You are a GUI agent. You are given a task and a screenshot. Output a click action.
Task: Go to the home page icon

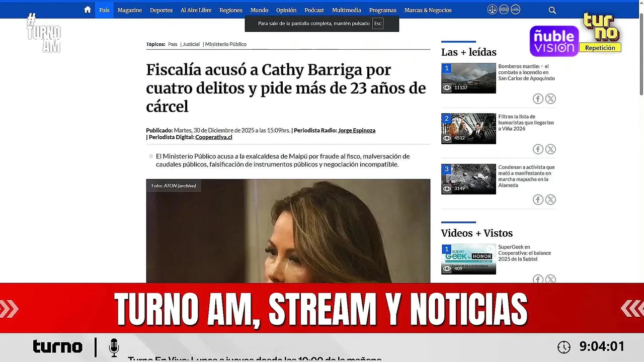pyautogui.click(x=88, y=10)
